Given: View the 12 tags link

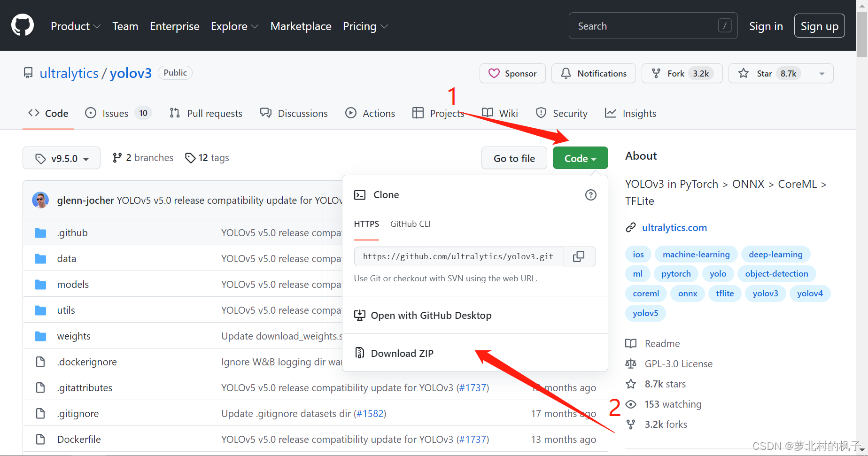Looking at the screenshot, I should point(207,158).
